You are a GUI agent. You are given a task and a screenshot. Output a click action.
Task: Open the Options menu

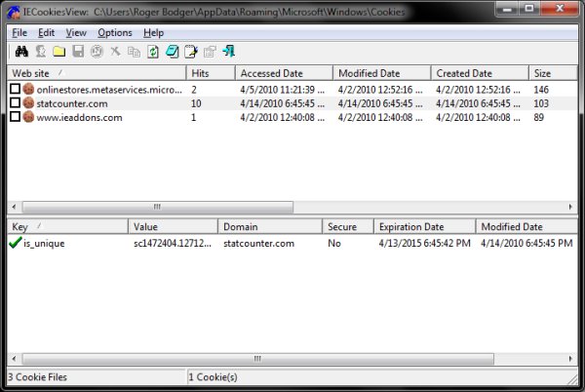115,33
